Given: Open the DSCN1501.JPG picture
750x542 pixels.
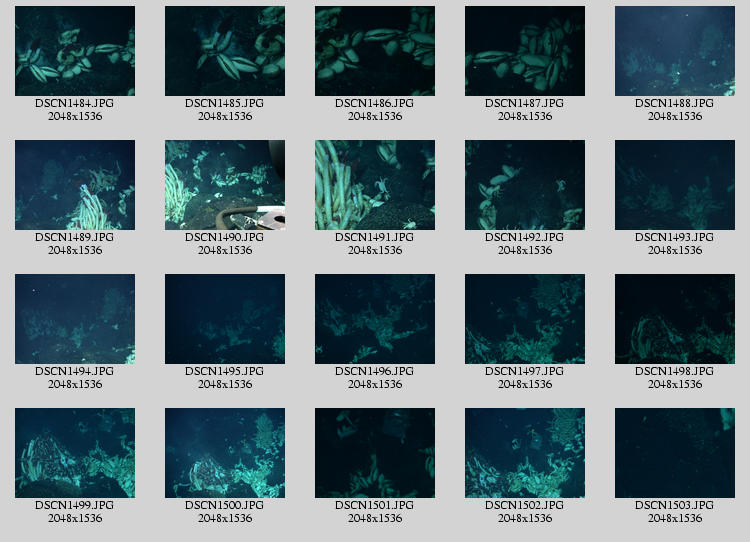Looking at the screenshot, I should tap(375, 453).
